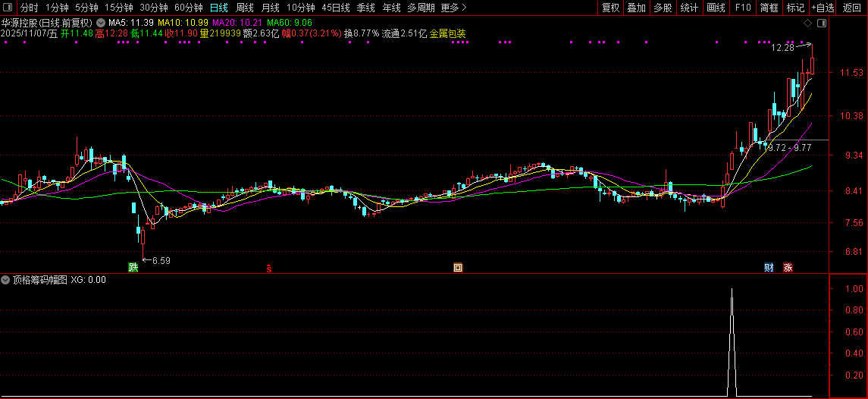Click the red 涨 event marker
Viewport: 868px width, 399px height.
pos(788,267)
